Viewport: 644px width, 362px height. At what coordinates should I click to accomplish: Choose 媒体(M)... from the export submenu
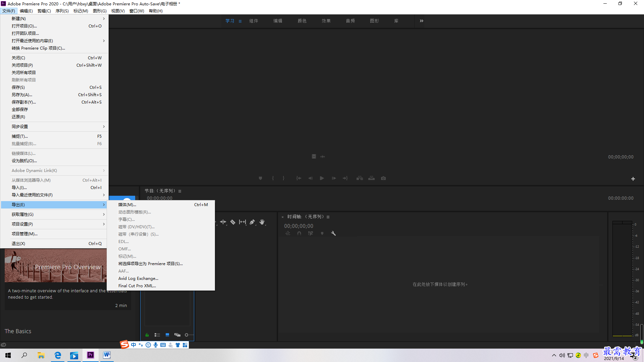161,204
